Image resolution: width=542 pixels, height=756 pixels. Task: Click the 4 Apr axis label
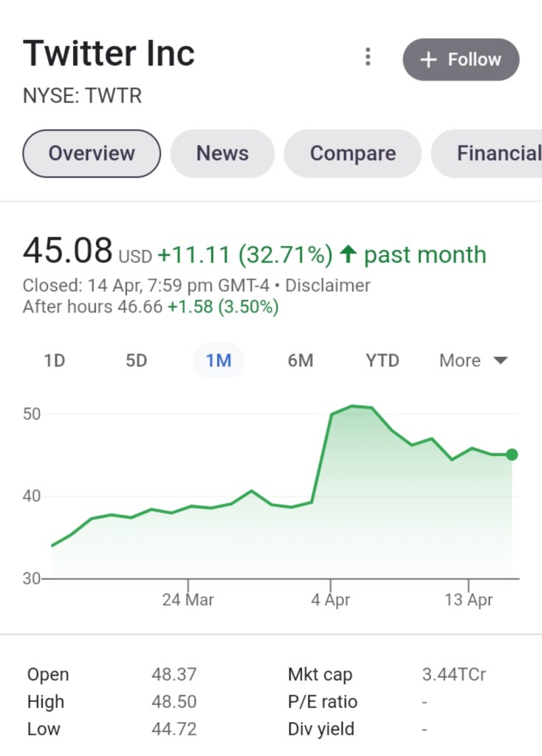pyautogui.click(x=330, y=599)
